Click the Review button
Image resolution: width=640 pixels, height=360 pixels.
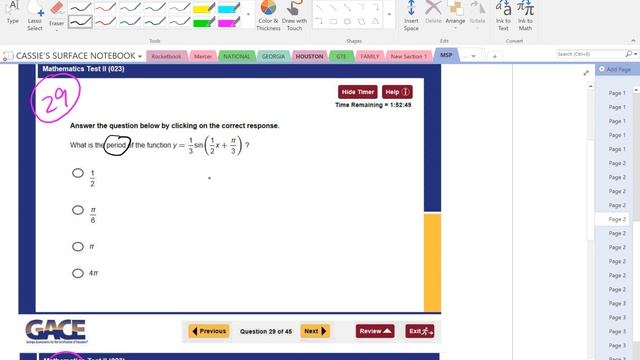click(x=375, y=331)
